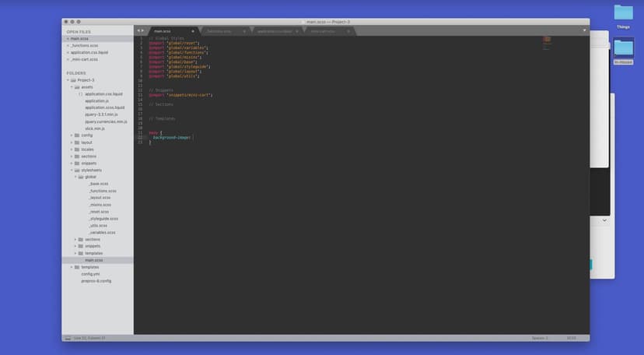The height and width of the screenshot is (355, 644).
Task: Select _functions.scss entry under Open Files
Action: tap(84, 46)
